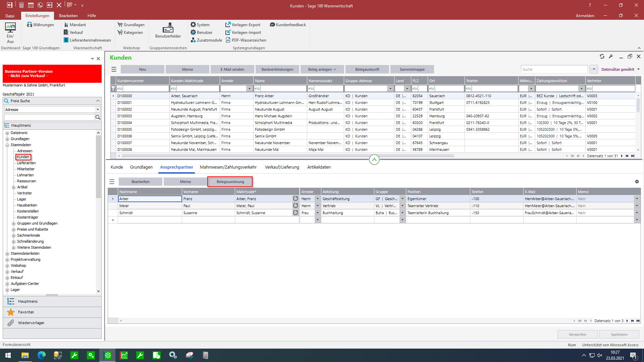Click filter funnel icon in customer grid
This screenshot has width=644, height=362.
click(113, 88)
